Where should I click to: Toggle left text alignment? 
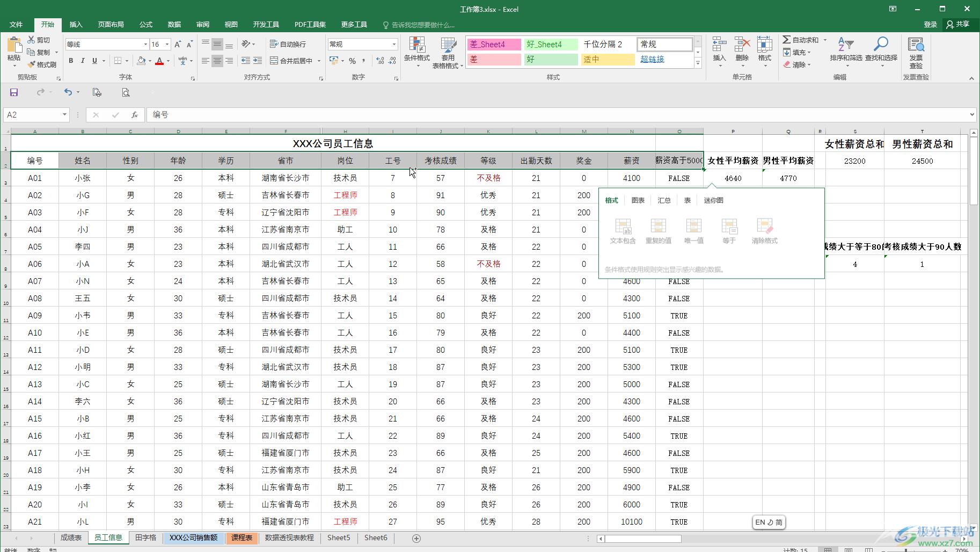point(205,61)
